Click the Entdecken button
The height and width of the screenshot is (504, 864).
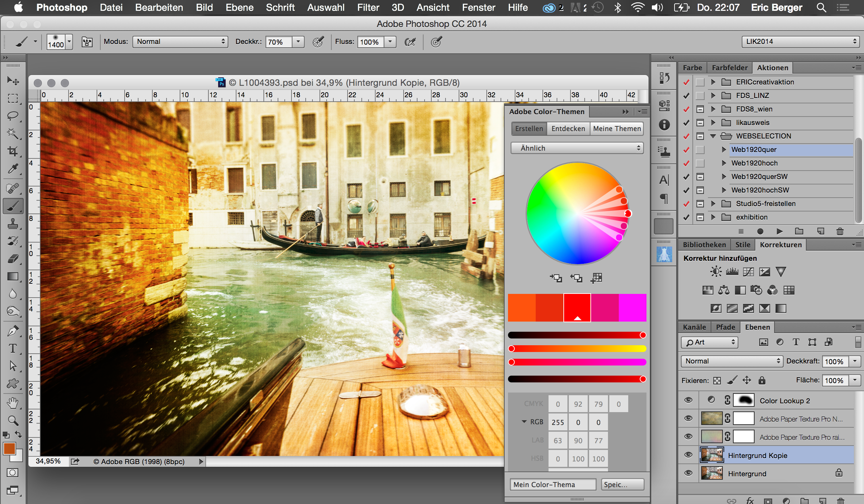(568, 129)
